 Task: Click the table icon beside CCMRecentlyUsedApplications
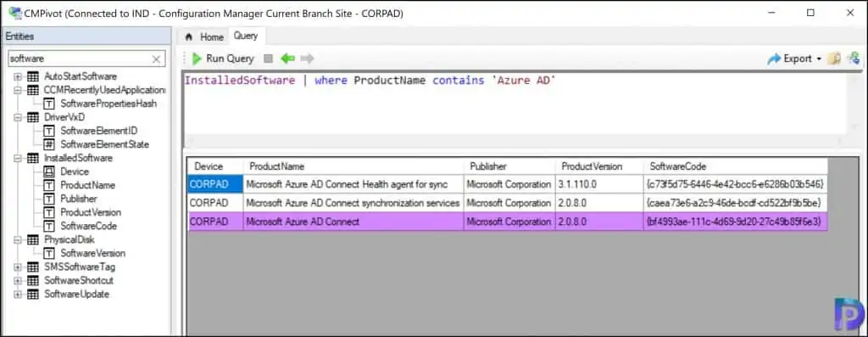[33, 90]
